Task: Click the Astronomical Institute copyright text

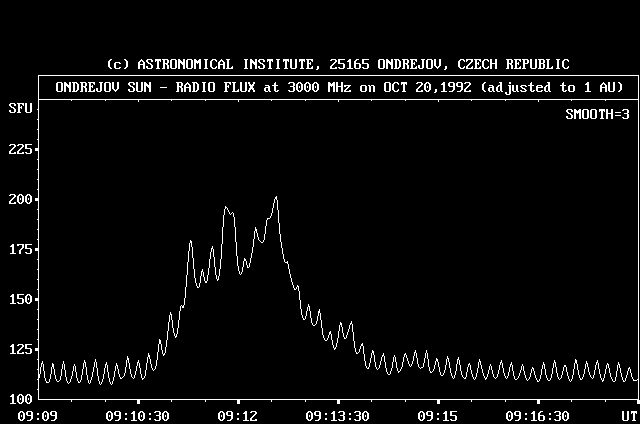Action: tap(338, 64)
